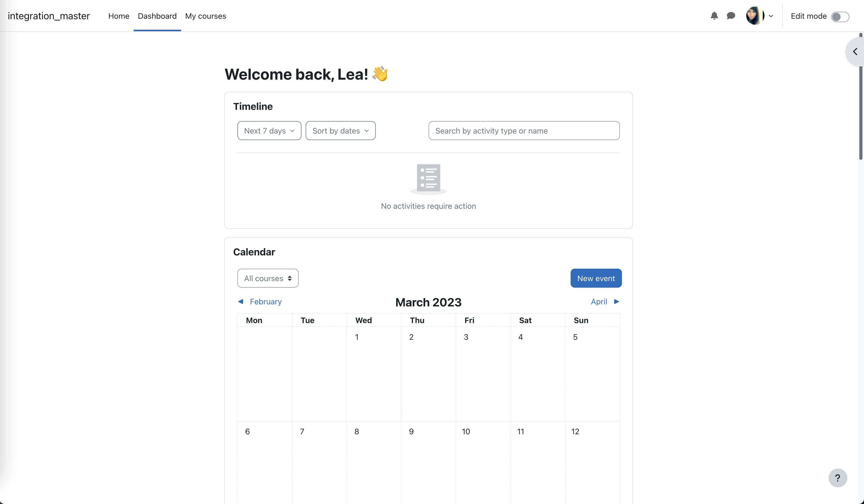This screenshot has width=864, height=504.
Task: Click the No activities require action text
Action: pyautogui.click(x=428, y=206)
